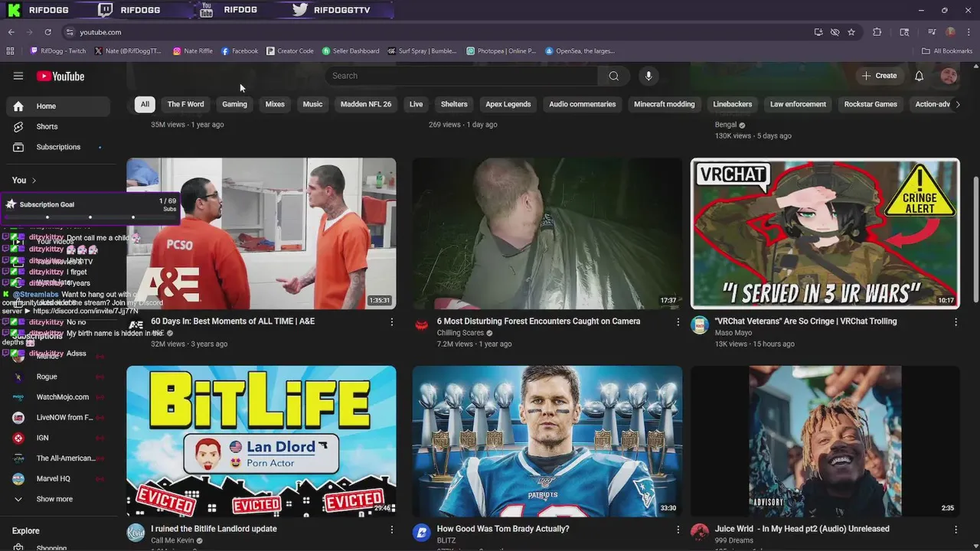Bookmark this page with star icon

851,32
